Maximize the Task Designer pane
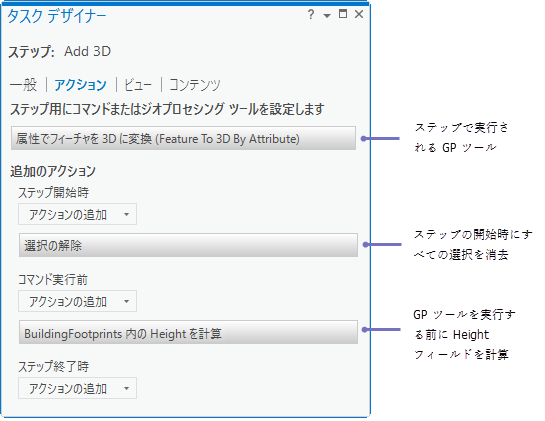 tap(343, 14)
